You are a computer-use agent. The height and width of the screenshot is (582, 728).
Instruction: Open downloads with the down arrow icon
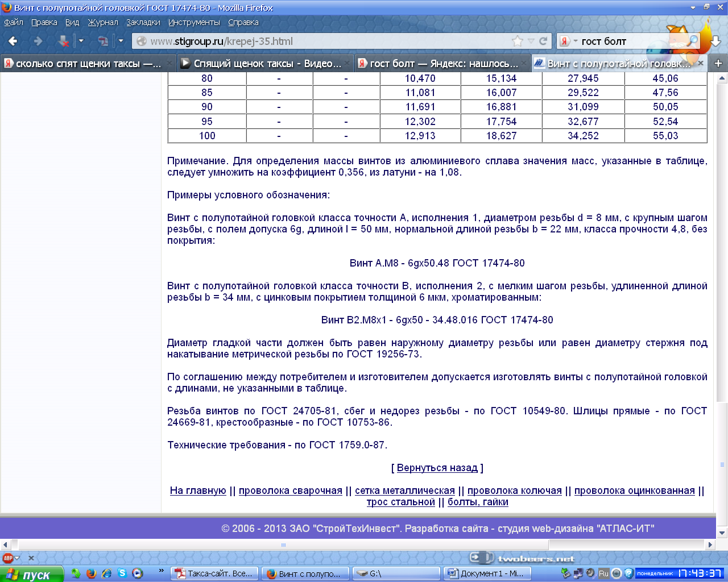715,41
